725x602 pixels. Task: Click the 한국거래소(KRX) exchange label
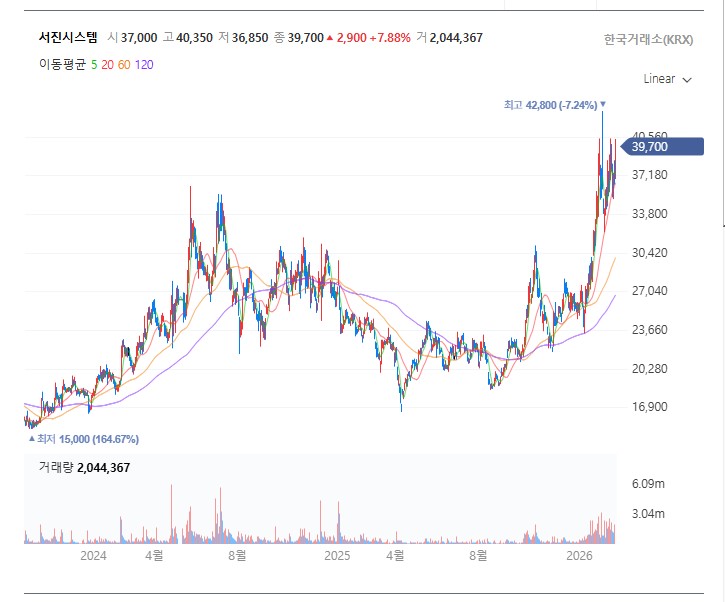[648, 40]
